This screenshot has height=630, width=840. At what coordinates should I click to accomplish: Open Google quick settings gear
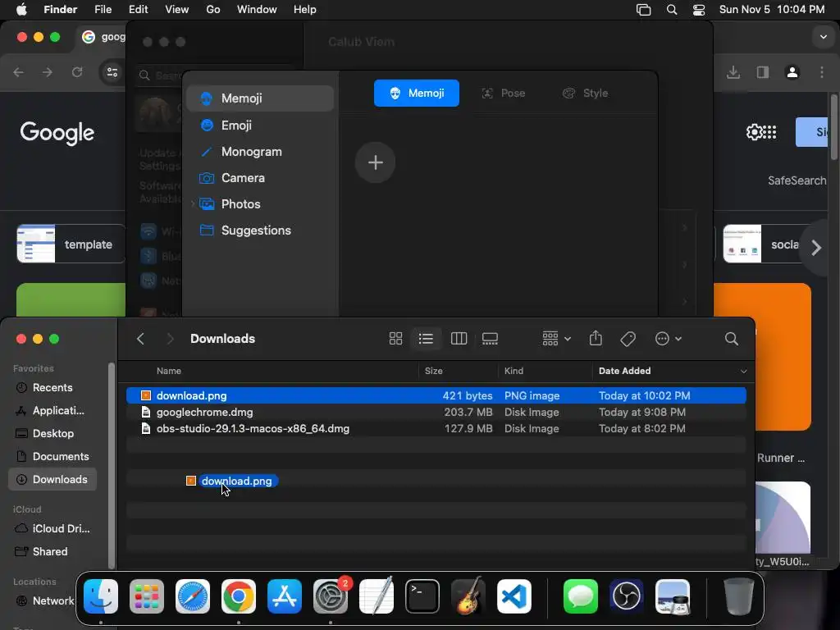pyautogui.click(x=754, y=132)
